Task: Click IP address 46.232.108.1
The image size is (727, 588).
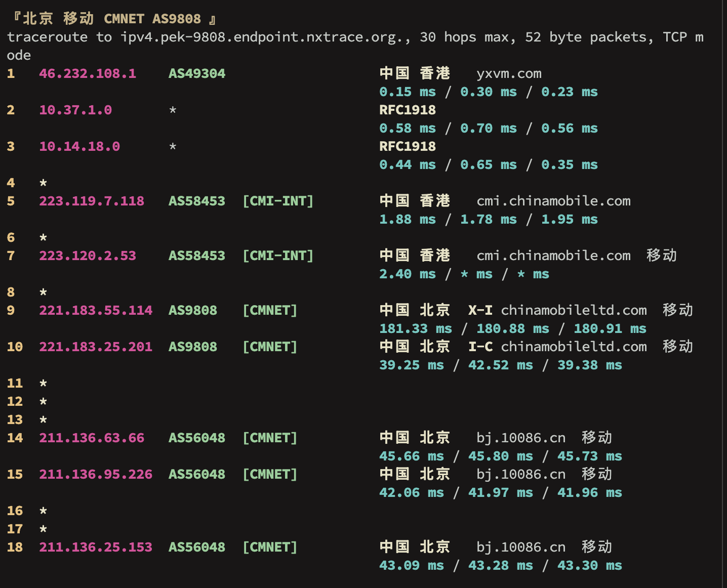Action: click(88, 73)
